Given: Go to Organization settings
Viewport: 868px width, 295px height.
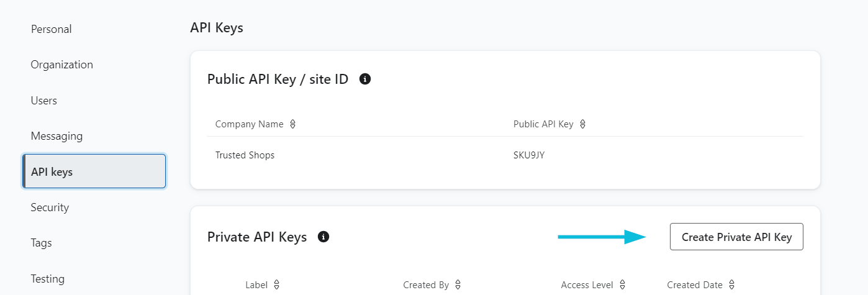Looking at the screenshot, I should 61,65.
